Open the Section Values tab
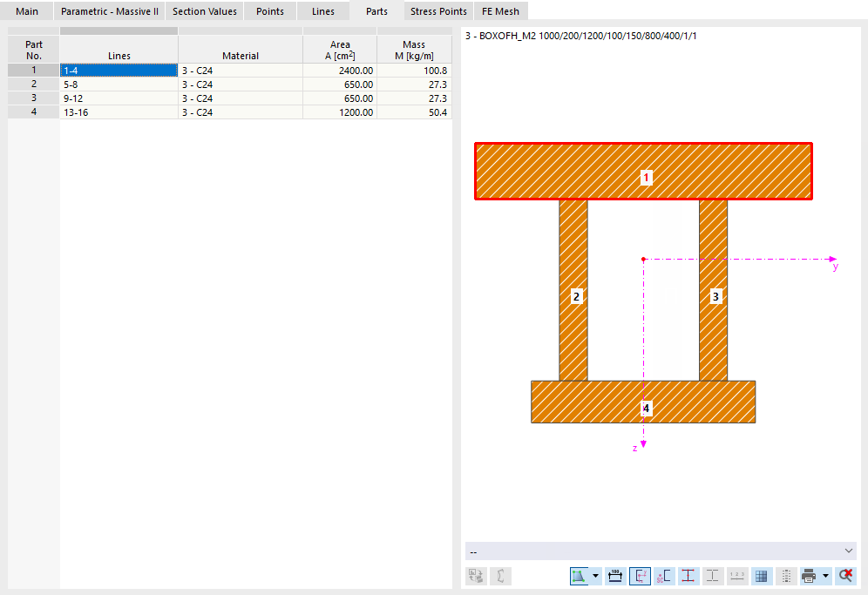 click(204, 11)
